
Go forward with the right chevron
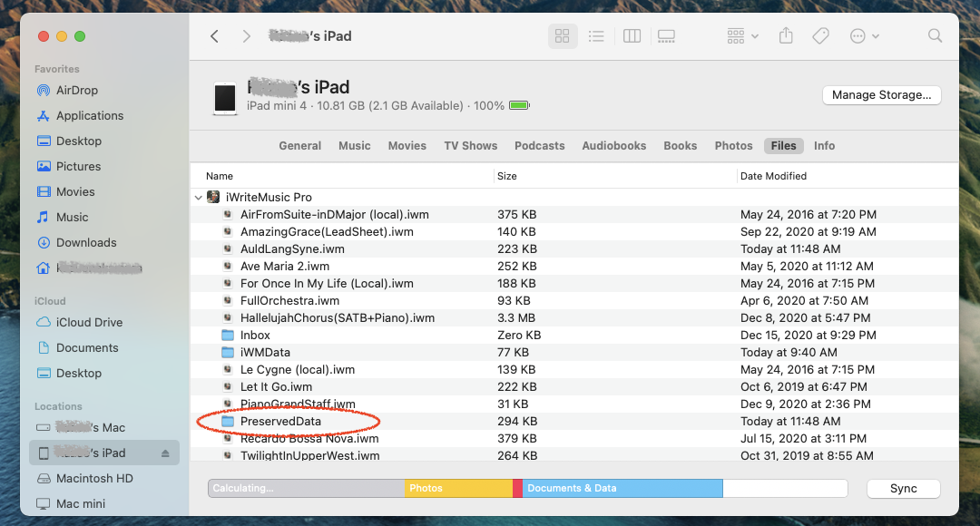246,36
